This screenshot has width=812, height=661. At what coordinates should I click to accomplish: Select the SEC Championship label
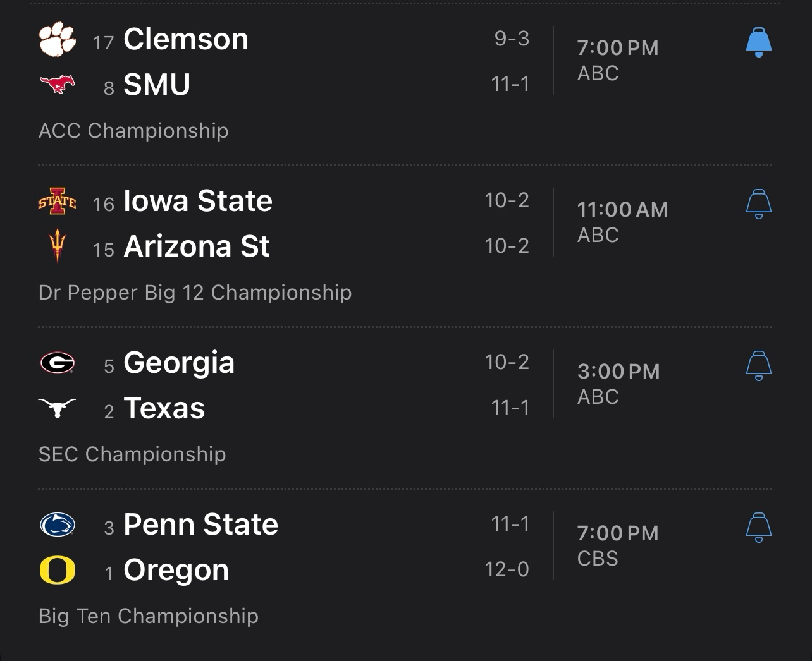click(x=132, y=454)
